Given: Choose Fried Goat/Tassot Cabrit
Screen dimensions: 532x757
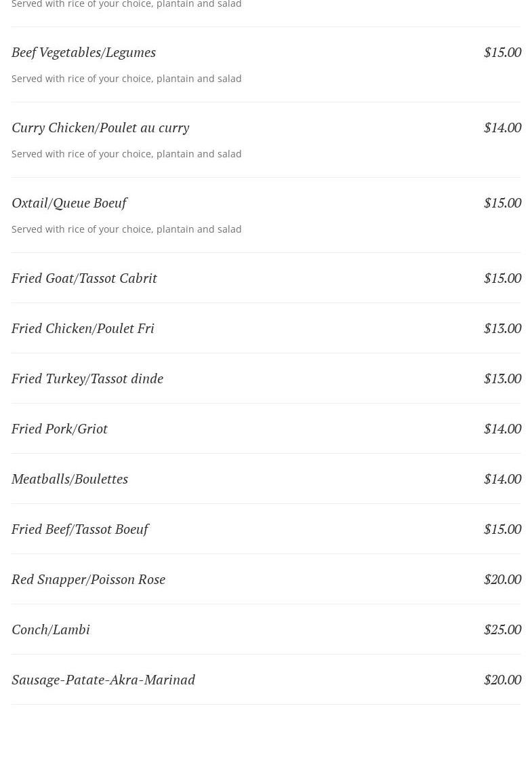Looking at the screenshot, I should [84, 278].
